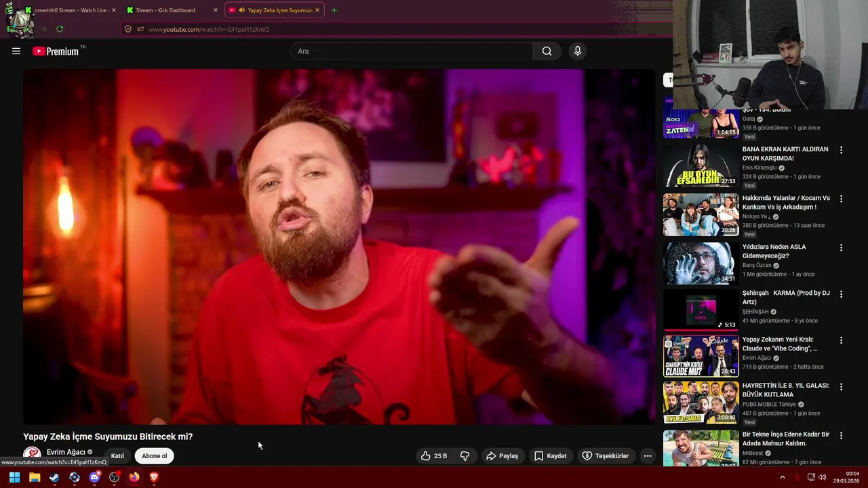
Task: Open the YouTube hamburger guide menu
Action: coord(16,51)
